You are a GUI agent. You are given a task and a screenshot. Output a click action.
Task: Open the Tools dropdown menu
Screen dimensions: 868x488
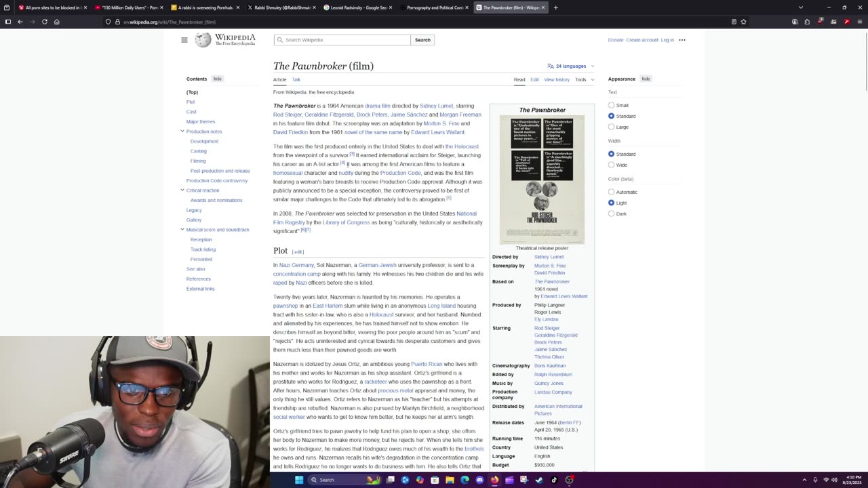pyautogui.click(x=585, y=79)
